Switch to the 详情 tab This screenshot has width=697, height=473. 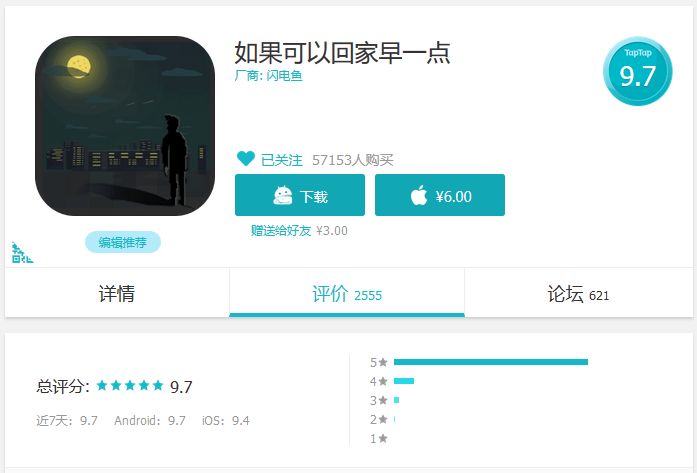[117, 293]
